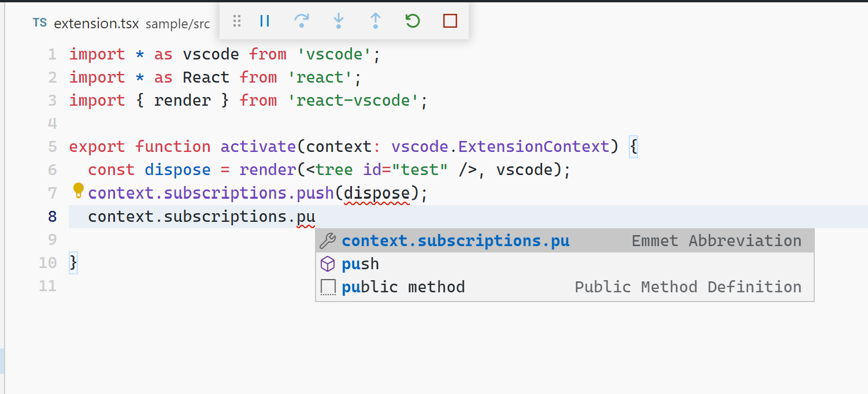Place cursor after pu on line 8
The width and height of the screenshot is (868, 394).
(316, 217)
